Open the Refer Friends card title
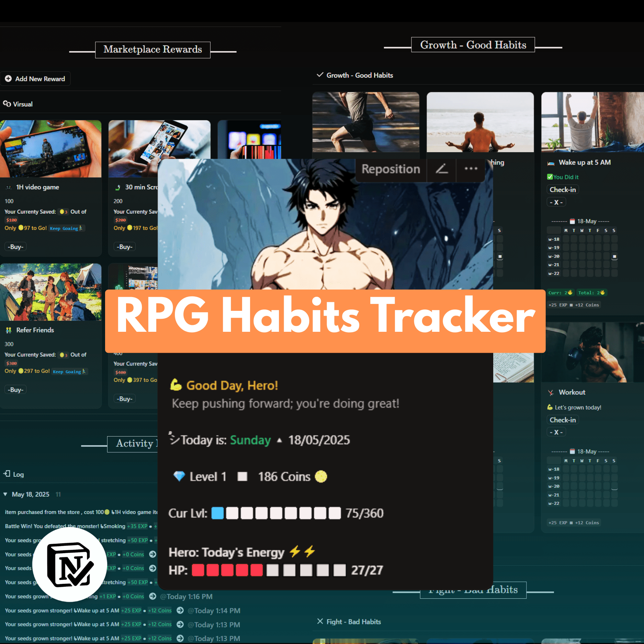The image size is (644, 644). click(35, 330)
